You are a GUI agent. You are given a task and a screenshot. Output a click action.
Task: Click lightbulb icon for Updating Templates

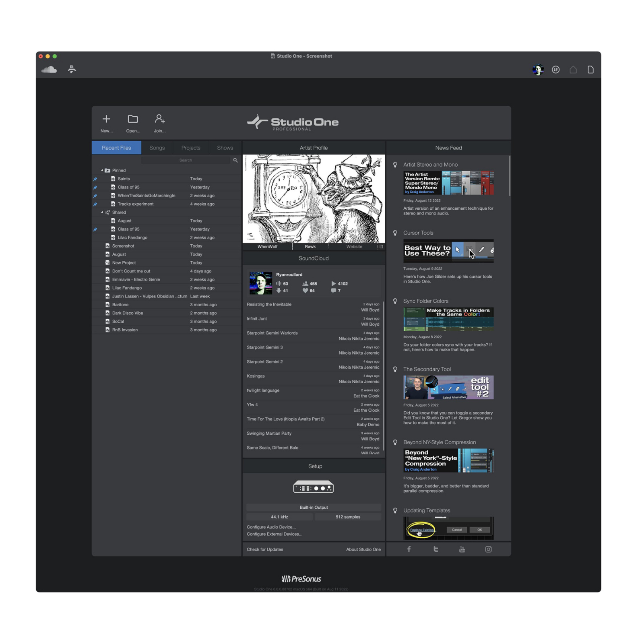point(395,510)
